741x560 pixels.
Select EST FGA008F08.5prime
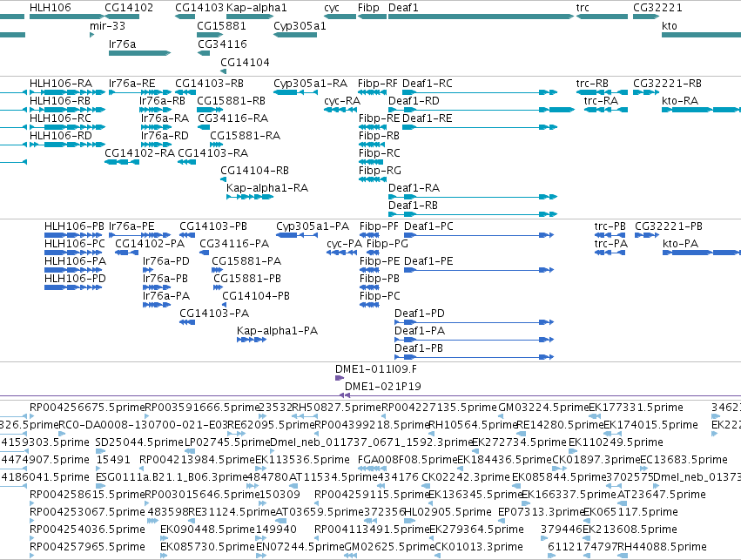(374, 469)
